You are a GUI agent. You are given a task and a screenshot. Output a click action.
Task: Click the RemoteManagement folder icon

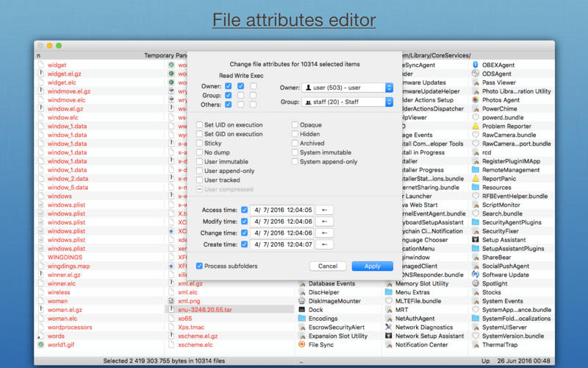pyautogui.click(x=476, y=170)
